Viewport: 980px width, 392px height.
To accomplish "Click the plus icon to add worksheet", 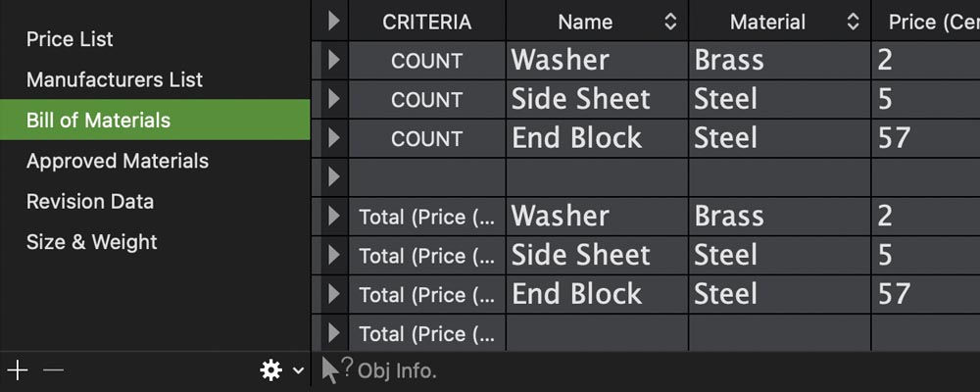I will coord(17,369).
